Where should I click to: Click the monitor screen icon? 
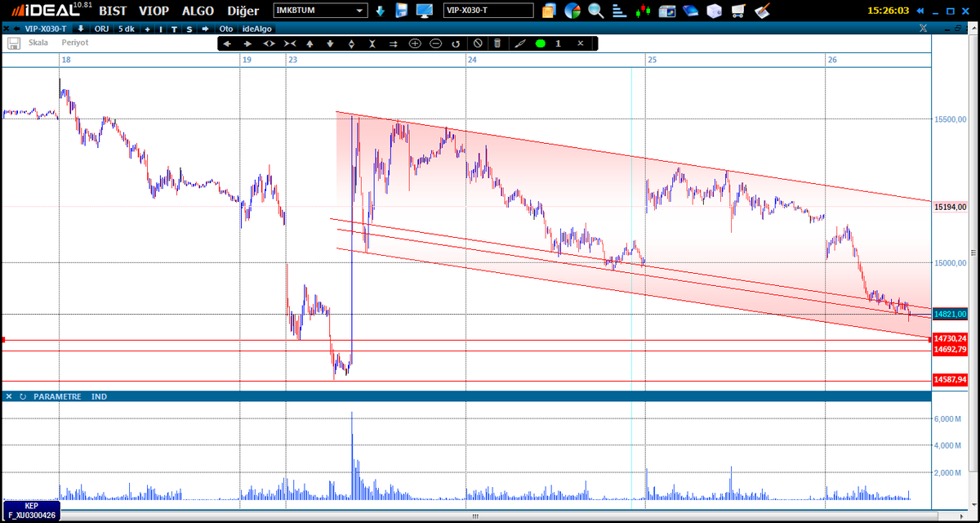pos(424,11)
